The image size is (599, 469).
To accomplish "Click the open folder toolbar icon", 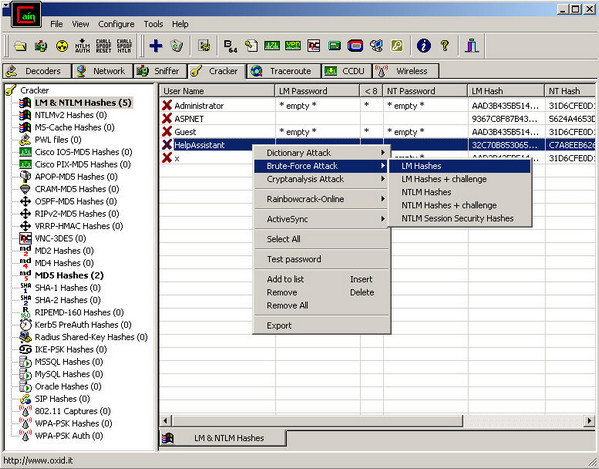I will click(20, 46).
